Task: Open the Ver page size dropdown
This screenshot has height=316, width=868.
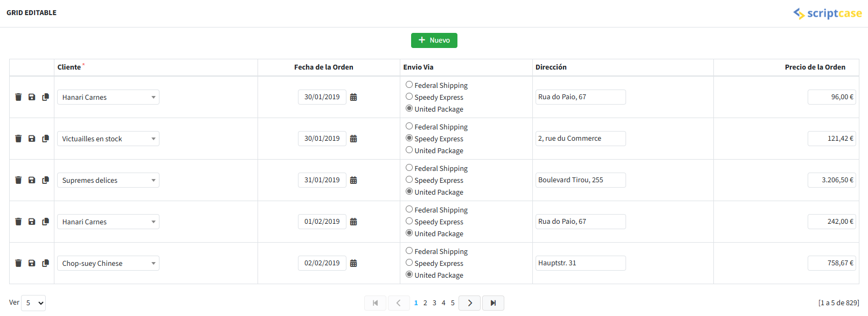Action: tap(34, 303)
